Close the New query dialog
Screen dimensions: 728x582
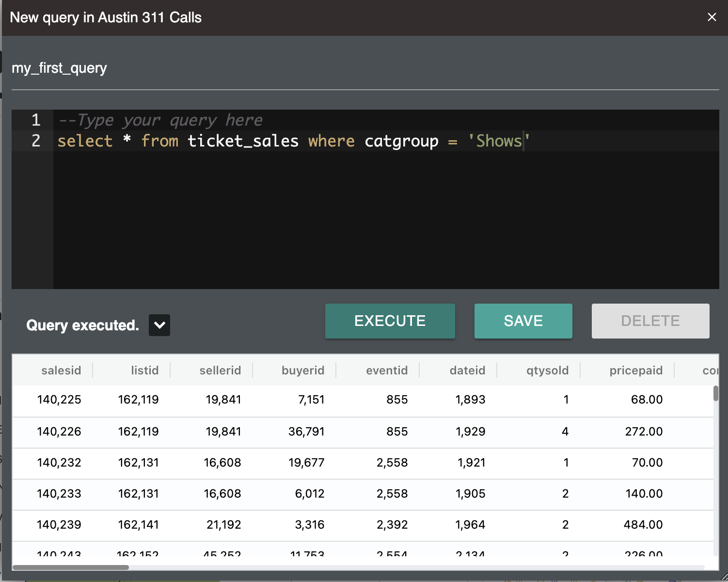[x=711, y=17]
